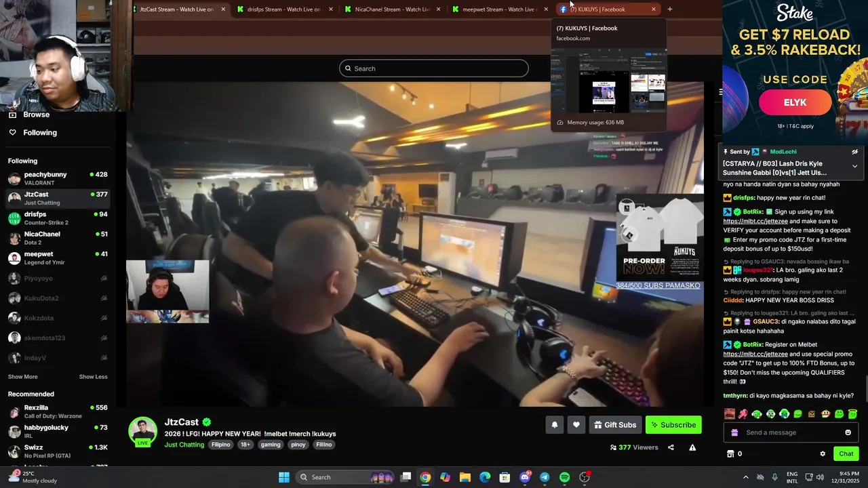Click the purple gift icon in message box

pos(734,432)
